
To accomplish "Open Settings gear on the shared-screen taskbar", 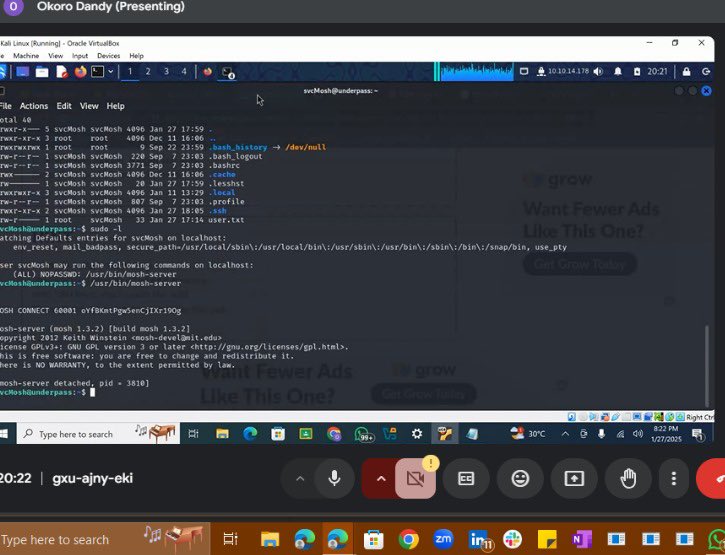I will coord(417,434).
